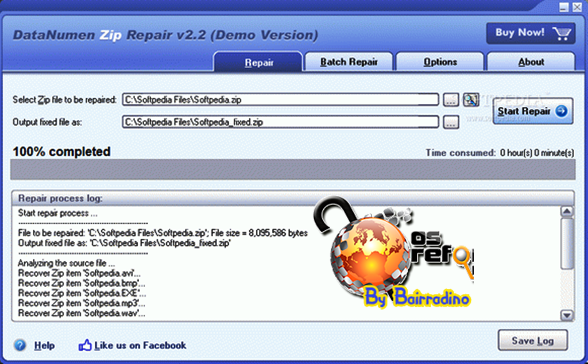Click the Recover 'Softpedia.bmp' log line
588x364 pixels.
click(x=82, y=283)
